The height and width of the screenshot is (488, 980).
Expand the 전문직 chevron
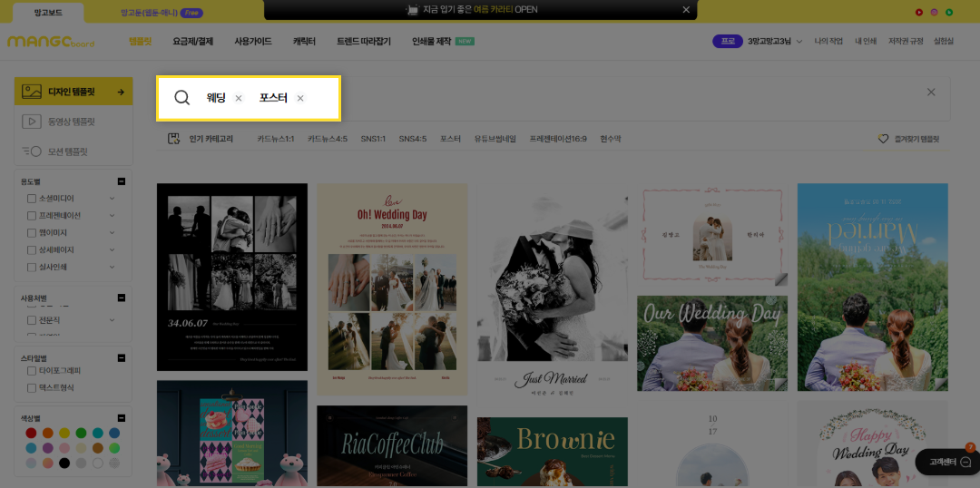(112, 320)
